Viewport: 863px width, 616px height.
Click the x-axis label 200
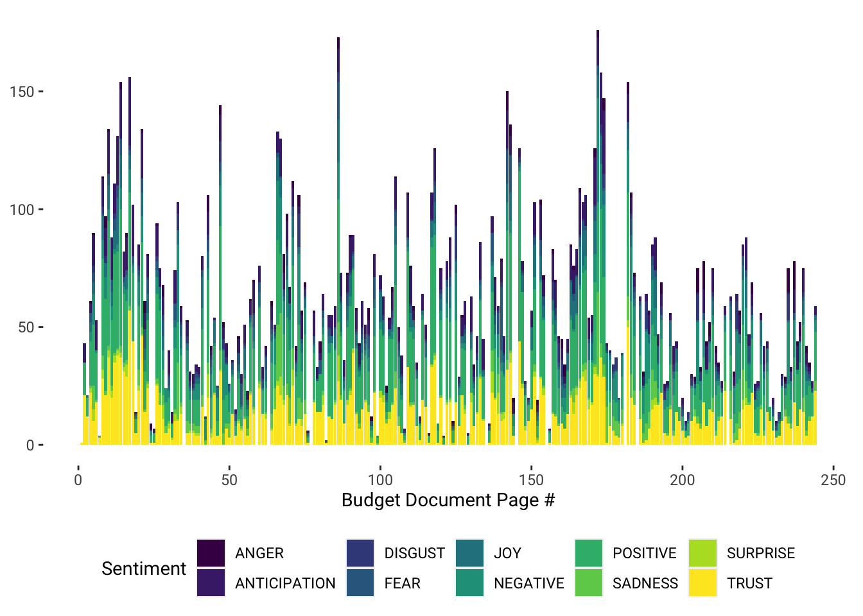tap(683, 480)
